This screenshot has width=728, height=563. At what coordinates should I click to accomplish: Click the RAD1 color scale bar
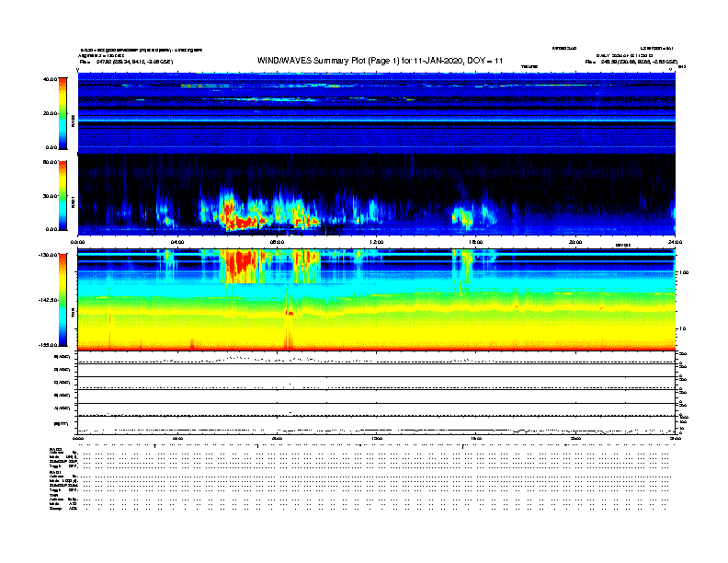click(x=63, y=195)
